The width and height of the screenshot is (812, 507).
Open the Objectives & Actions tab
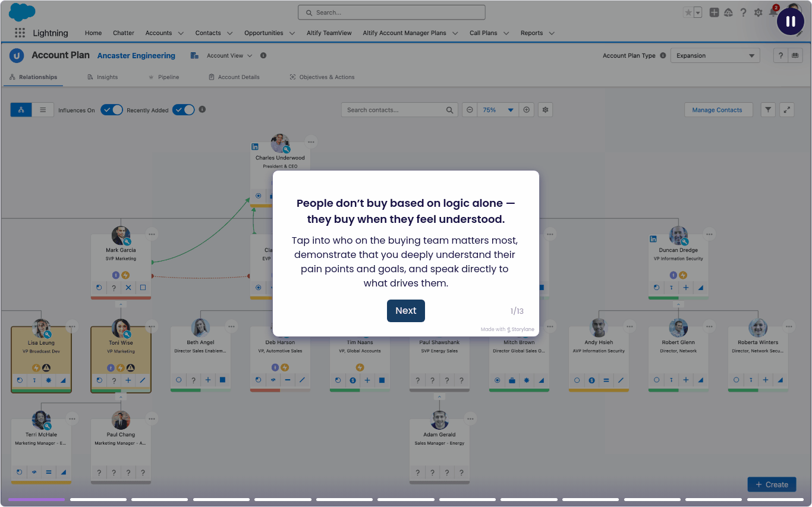click(322, 77)
